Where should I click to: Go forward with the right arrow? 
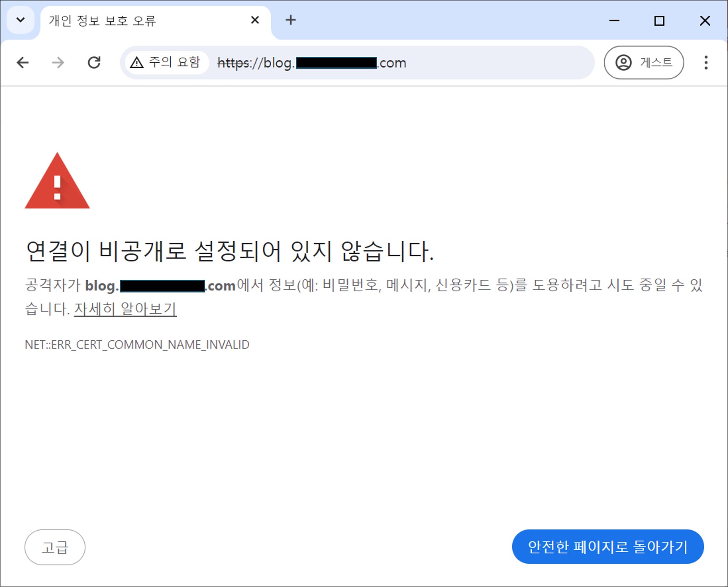coord(58,63)
